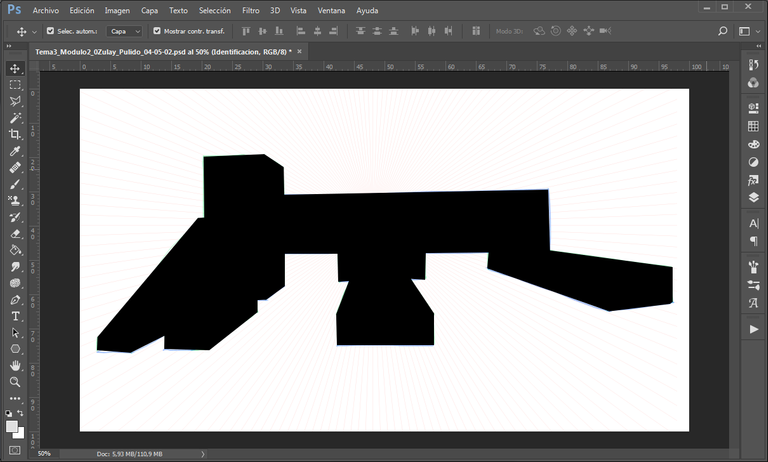This screenshot has width=768, height=462.
Task: Click the background color swatch
Action: click(20, 434)
